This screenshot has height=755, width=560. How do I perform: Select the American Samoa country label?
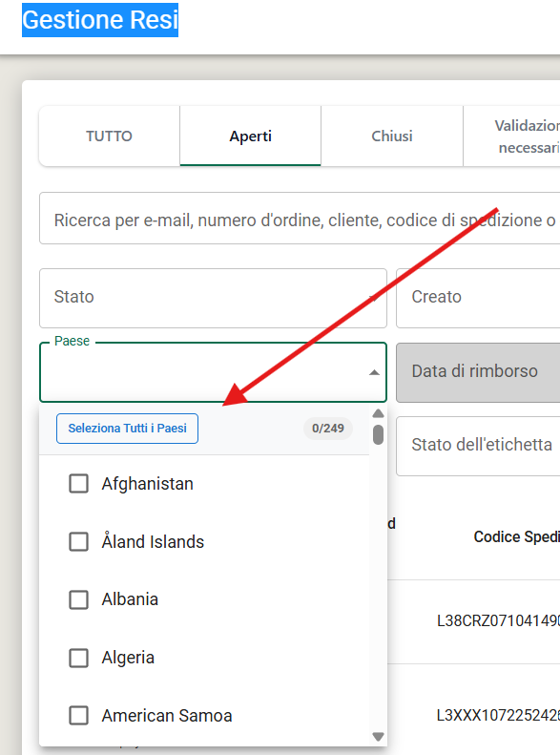tap(166, 716)
